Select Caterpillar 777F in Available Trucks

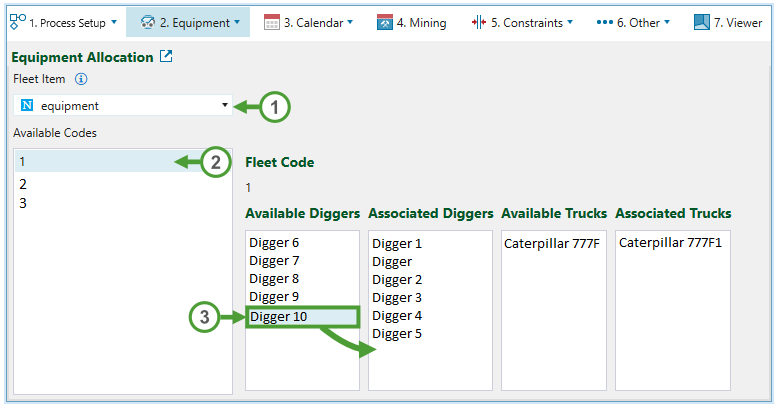[x=552, y=243]
